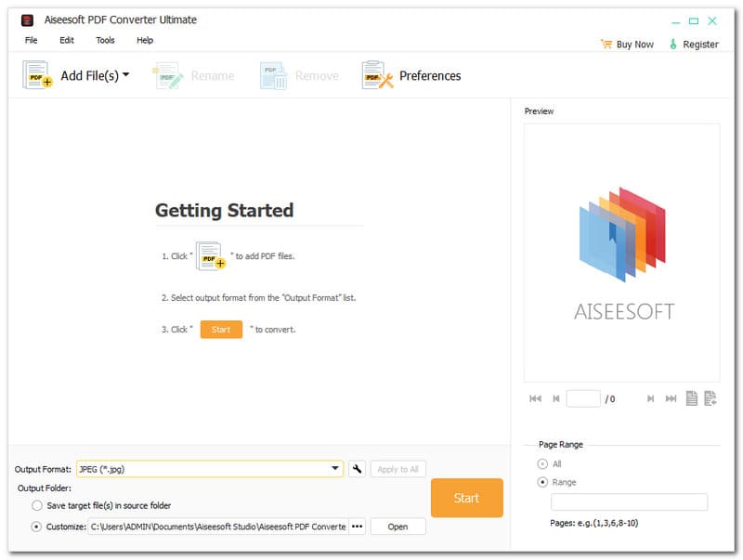743x560 pixels.
Task: Click the Open folder button
Action: 398,527
